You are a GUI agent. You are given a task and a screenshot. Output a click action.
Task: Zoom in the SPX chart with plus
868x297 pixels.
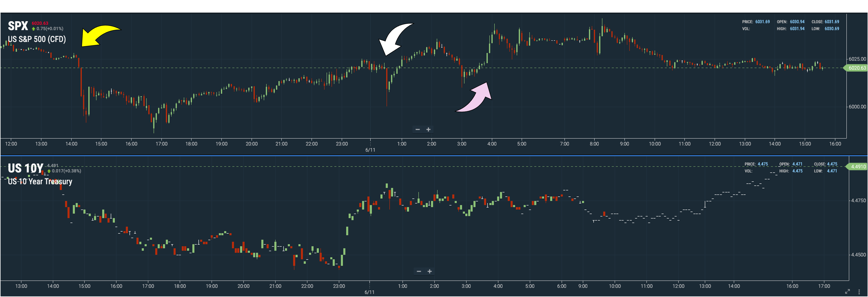click(428, 129)
